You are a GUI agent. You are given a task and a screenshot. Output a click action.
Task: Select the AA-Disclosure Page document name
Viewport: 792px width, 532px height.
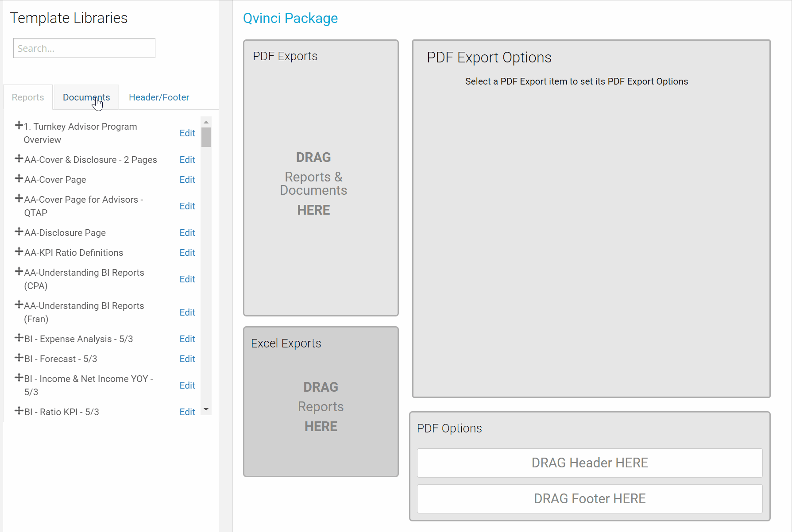coord(65,233)
